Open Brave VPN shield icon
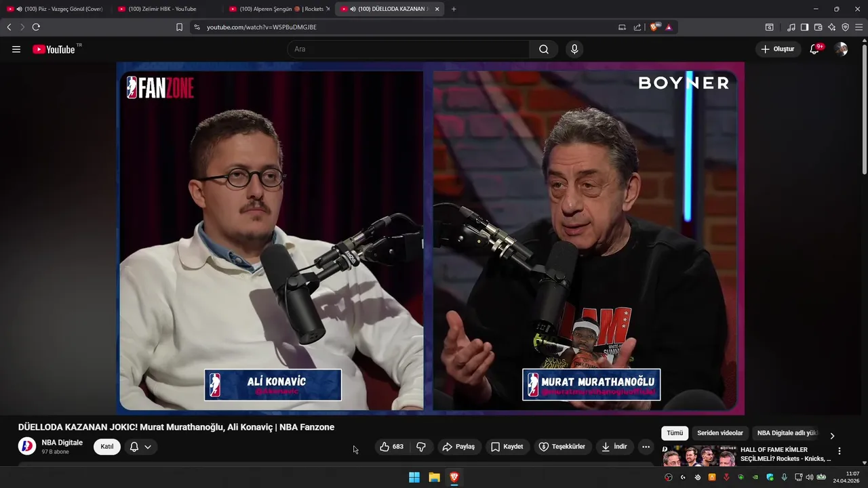The image size is (868, 488). 845,27
